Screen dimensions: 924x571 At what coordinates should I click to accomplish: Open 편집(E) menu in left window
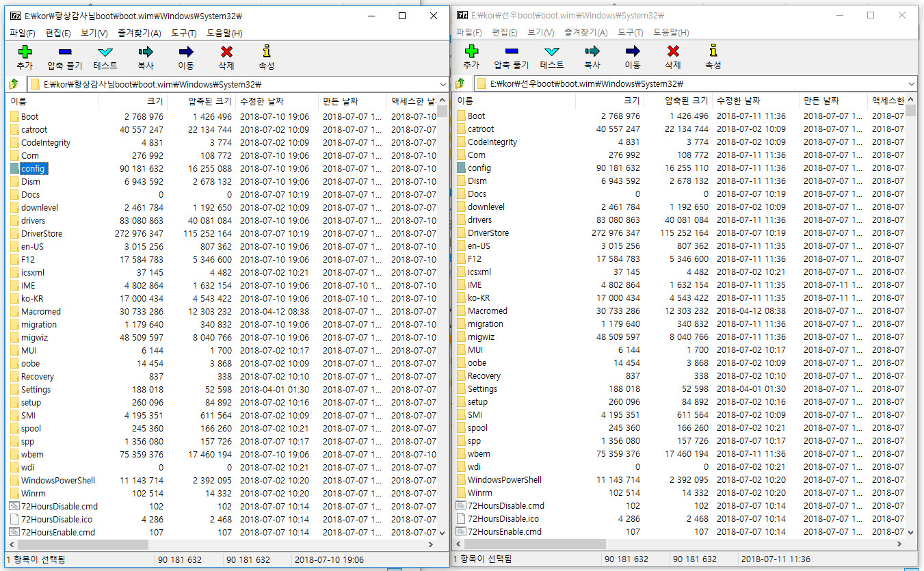[58, 33]
